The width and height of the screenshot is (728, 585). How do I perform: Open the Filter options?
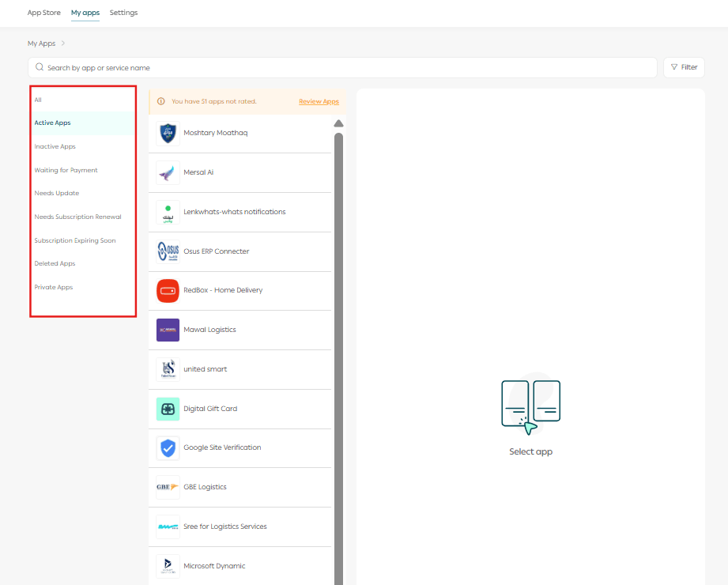(x=684, y=67)
